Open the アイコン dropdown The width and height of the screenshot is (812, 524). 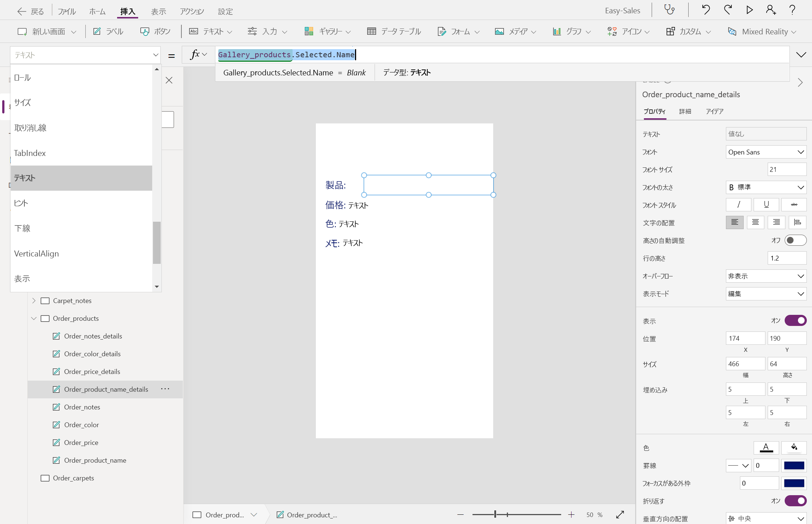click(x=628, y=31)
